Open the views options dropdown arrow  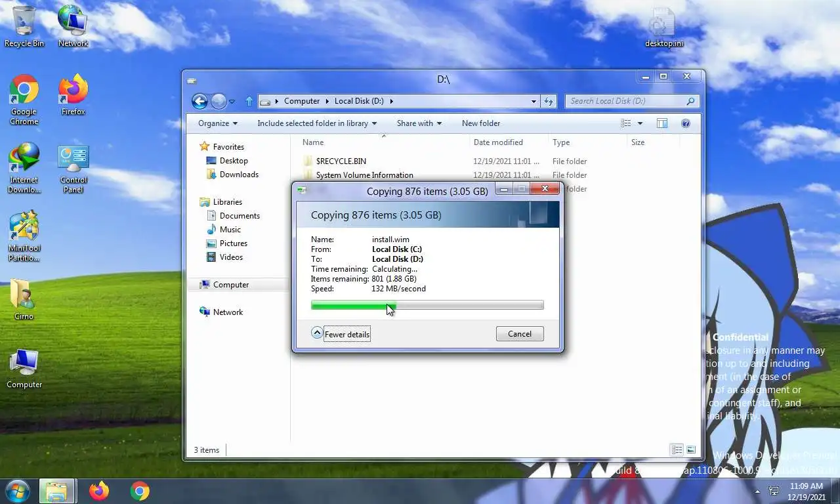pos(640,123)
